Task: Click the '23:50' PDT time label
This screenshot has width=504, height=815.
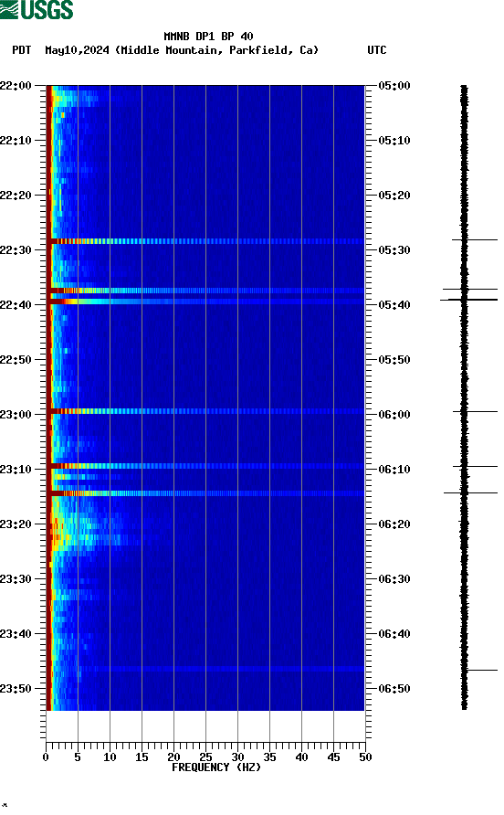Action: (x=16, y=689)
